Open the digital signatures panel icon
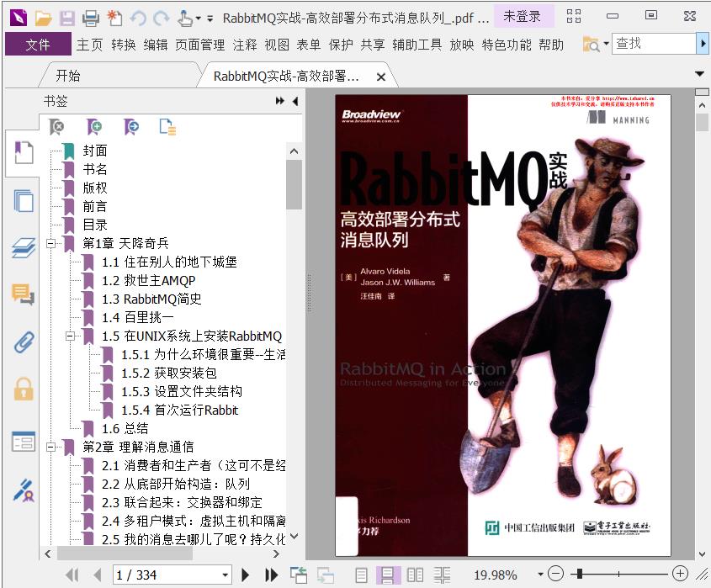 click(x=24, y=490)
